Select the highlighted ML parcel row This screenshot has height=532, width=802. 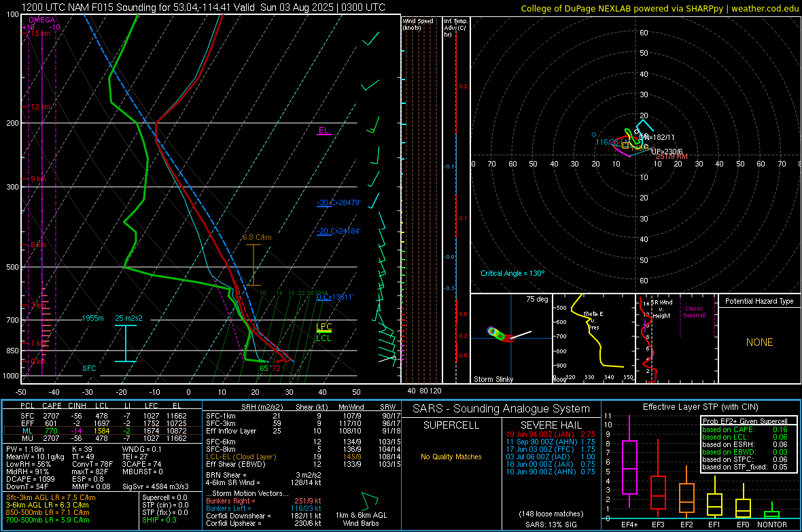[103, 431]
